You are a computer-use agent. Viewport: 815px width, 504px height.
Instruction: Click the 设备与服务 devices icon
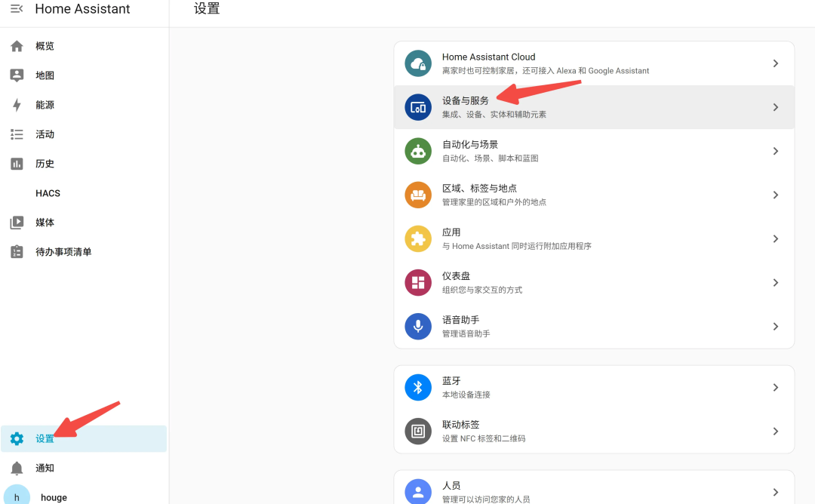418,107
